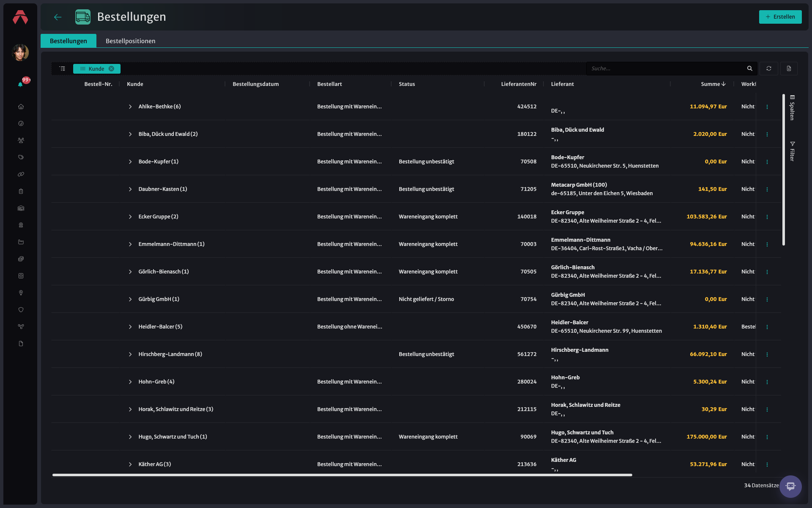
Task: Open the notifications bell in sidebar
Action: click(20, 84)
